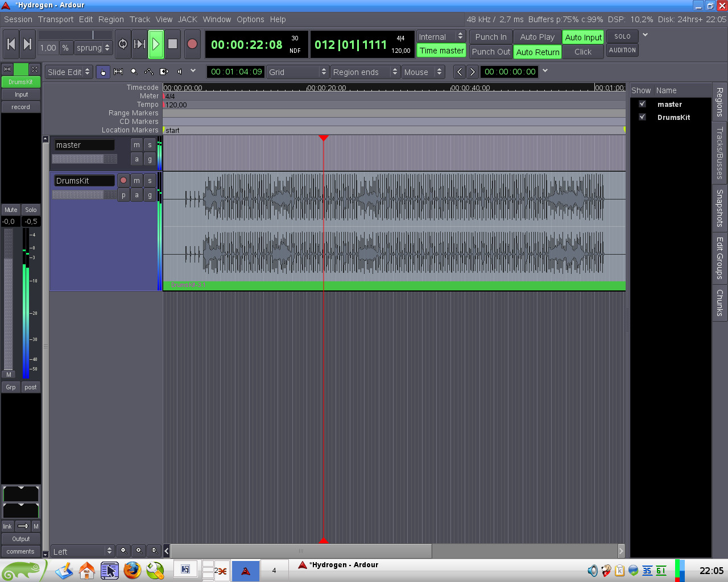Toggle Auto Return button
This screenshot has width=728, height=582.
pyautogui.click(x=537, y=52)
